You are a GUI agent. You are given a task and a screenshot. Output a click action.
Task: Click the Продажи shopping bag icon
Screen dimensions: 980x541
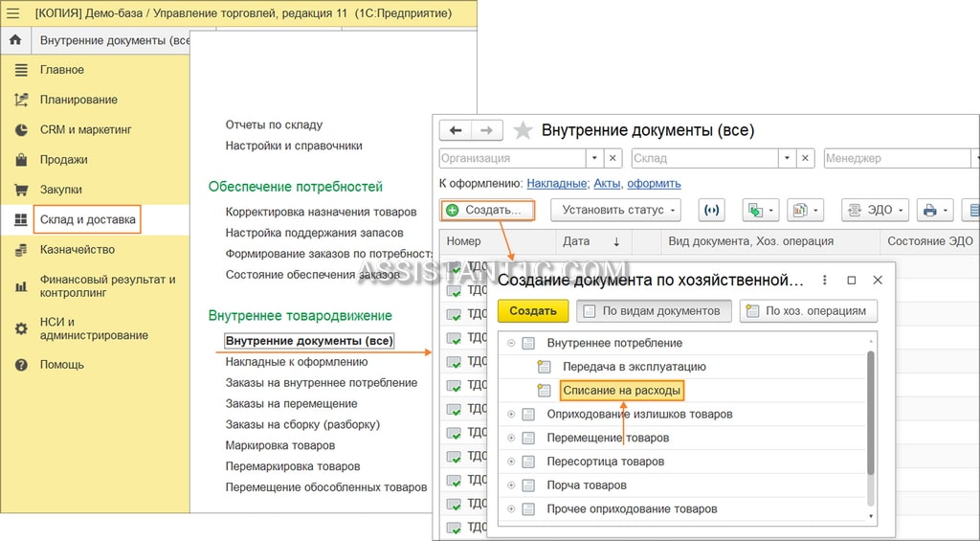point(21,160)
